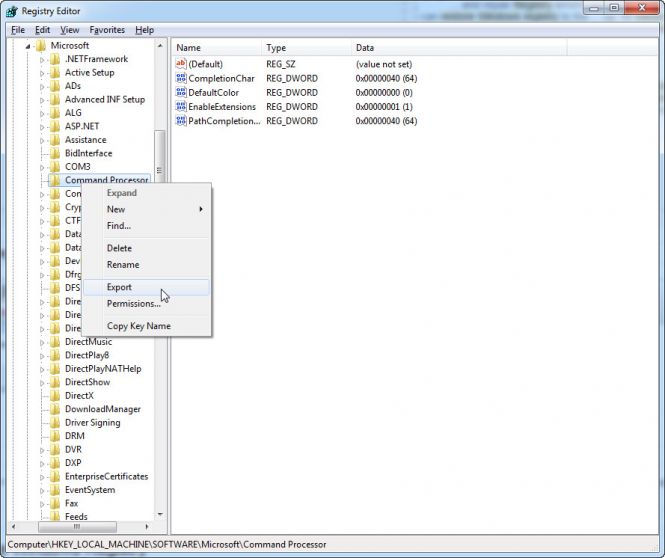
Task: Click the Registry Editor icon in title bar
Action: tap(11, 12)
